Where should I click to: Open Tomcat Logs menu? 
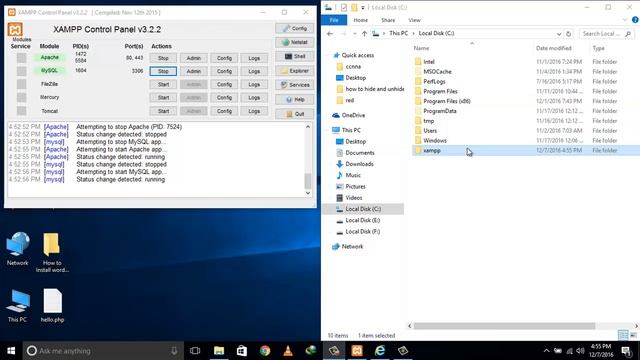[254, 111]
